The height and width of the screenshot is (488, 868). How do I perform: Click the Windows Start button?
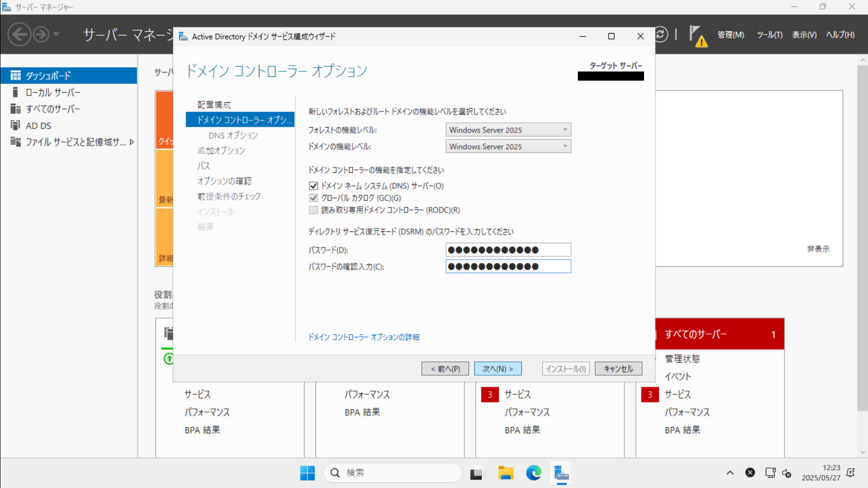[x=307, y=473]
